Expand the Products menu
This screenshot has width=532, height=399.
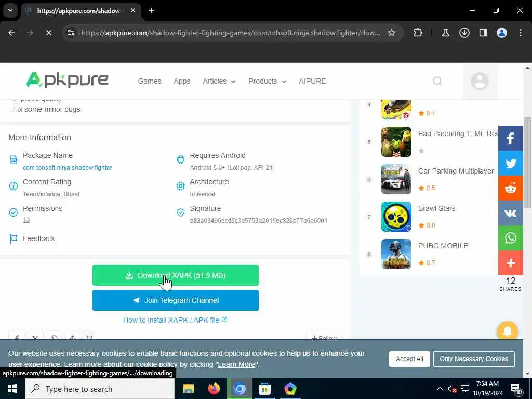tap(268, 81)
